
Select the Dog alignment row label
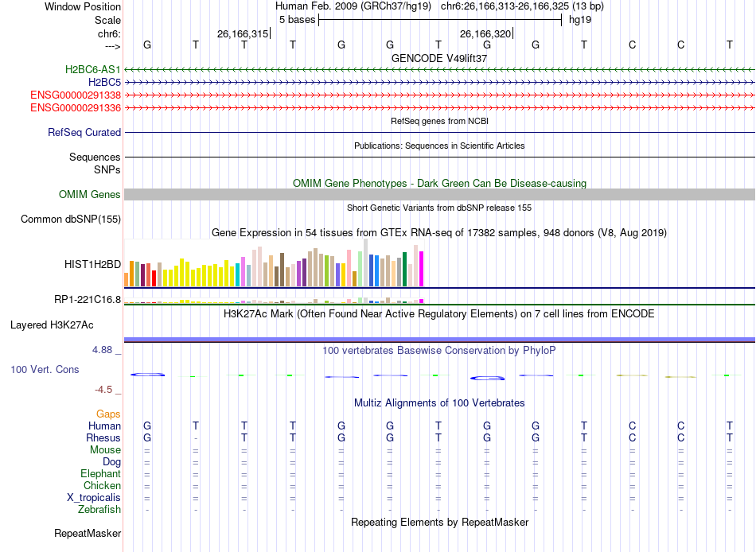pos(111,462)
